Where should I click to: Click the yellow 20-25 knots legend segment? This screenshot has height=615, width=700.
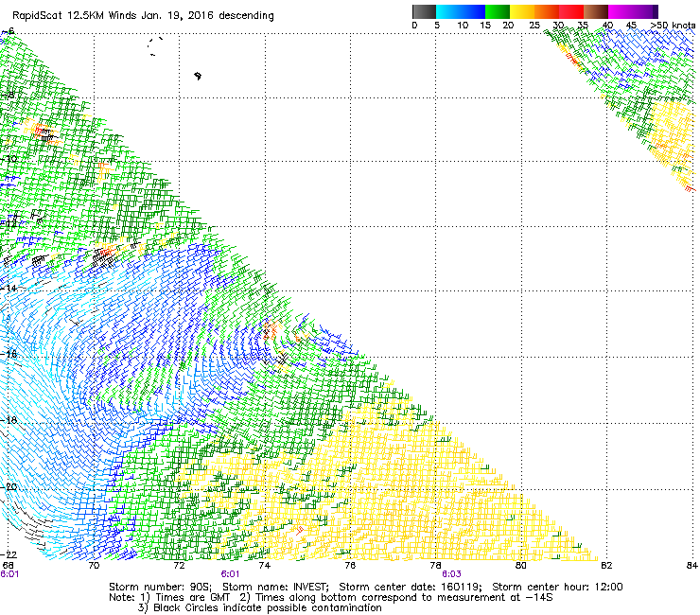point(522,11)
